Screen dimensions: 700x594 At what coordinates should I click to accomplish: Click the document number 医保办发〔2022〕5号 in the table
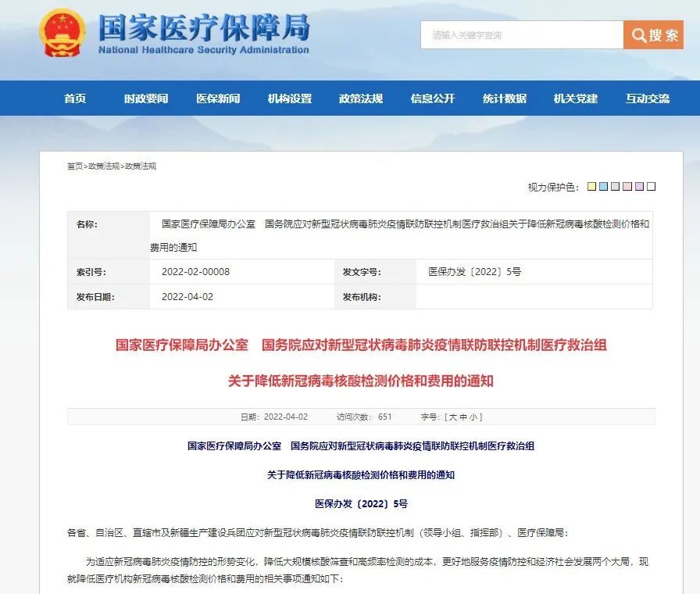[474, 271]
